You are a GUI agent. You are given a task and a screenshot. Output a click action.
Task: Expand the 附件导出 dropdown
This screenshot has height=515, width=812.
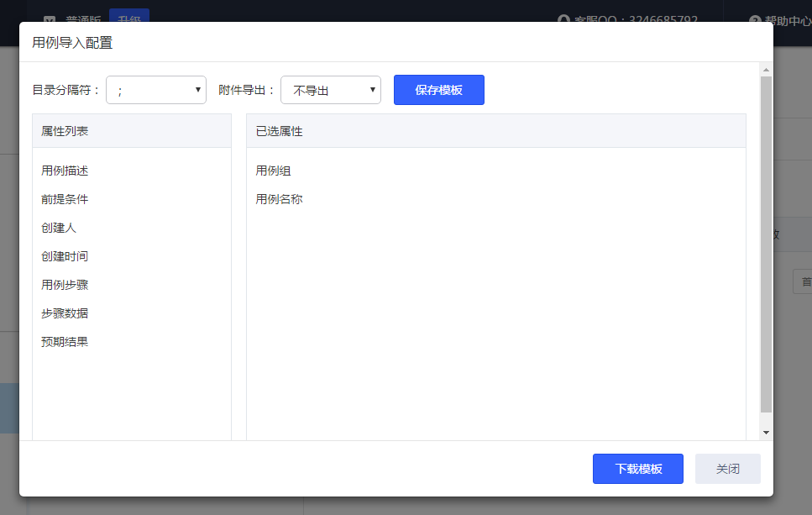pyautogui.click(x=331, y=90)
